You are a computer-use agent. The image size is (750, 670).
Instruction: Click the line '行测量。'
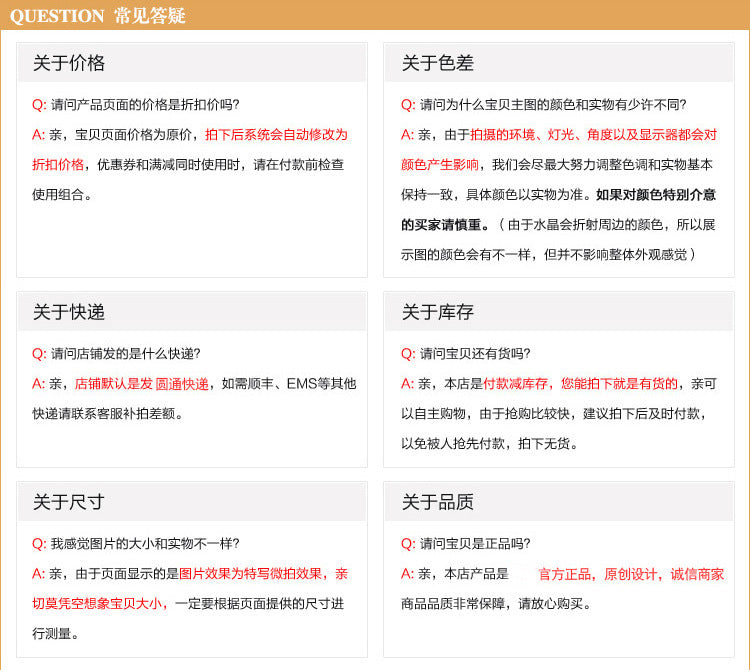click(x=55, y=634)
